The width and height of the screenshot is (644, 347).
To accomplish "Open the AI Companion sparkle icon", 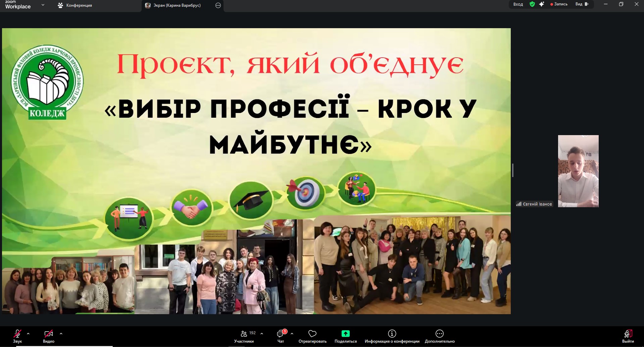I will point(541,4).
